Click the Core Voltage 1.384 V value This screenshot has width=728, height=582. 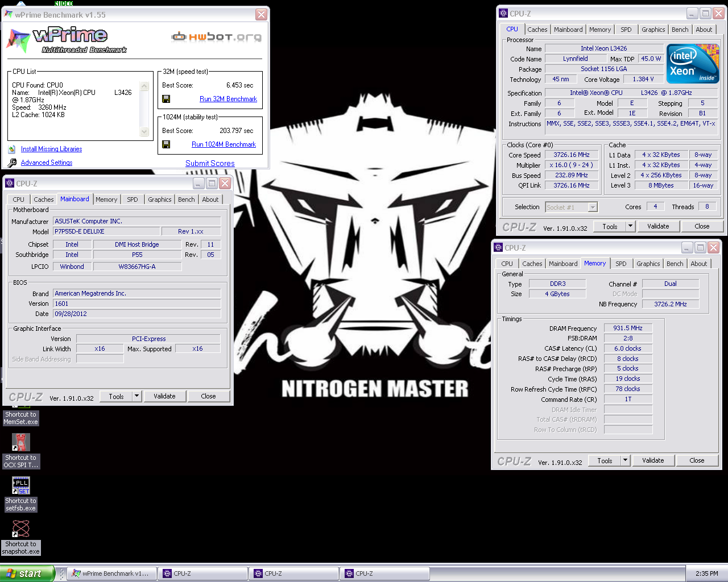pyautogui.click(x=643, y=79)
